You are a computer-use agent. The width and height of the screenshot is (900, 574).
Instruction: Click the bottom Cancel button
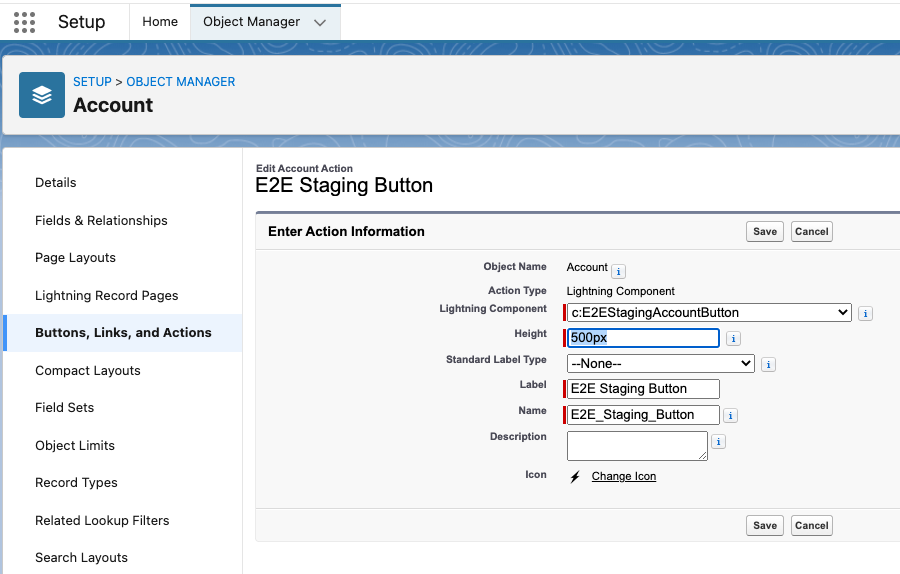tap(811, 525)
